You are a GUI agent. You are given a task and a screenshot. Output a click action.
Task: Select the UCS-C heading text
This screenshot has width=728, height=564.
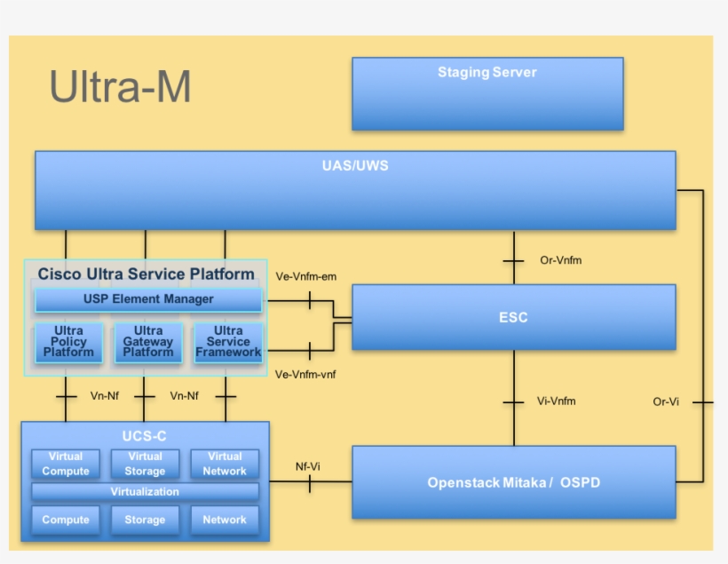(x=144, y=436)
